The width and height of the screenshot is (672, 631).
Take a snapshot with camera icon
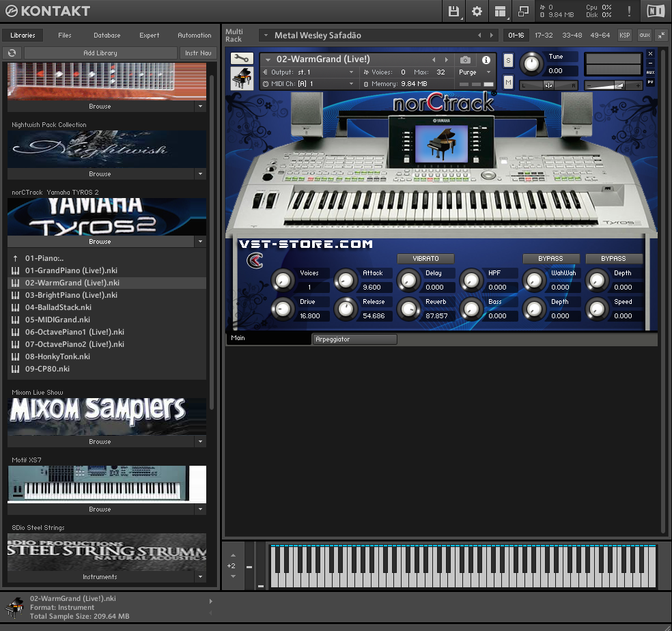point(466,60)
